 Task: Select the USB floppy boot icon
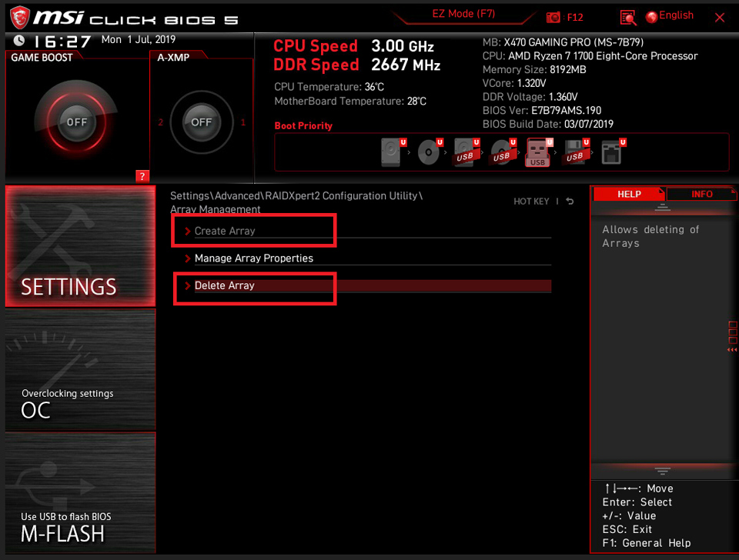[x=576, y=152]
